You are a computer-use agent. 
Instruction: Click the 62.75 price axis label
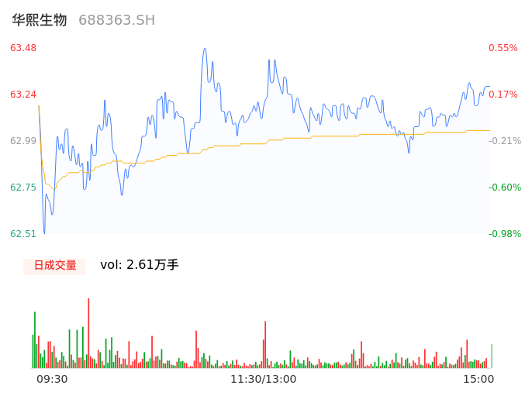click(x=23, y=188)
